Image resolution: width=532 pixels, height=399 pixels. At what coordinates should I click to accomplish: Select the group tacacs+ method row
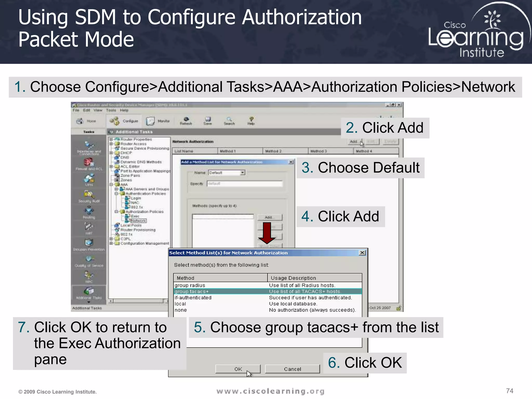pyautogui.click(x=268, y=291)
